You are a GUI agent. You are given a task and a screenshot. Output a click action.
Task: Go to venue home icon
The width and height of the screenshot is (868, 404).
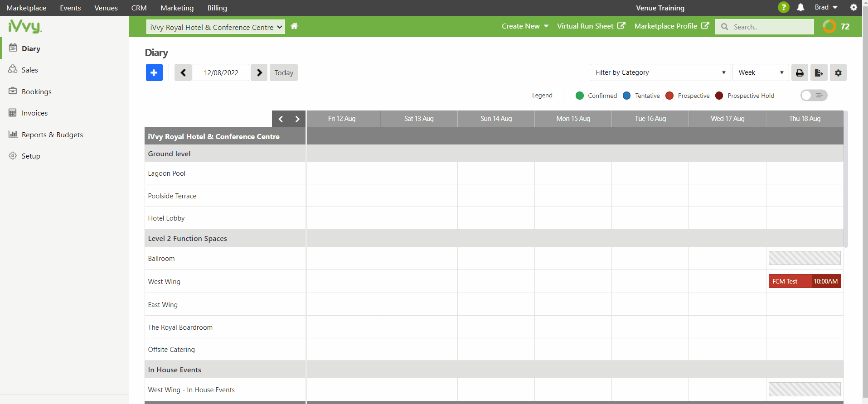tap(294, 26)
